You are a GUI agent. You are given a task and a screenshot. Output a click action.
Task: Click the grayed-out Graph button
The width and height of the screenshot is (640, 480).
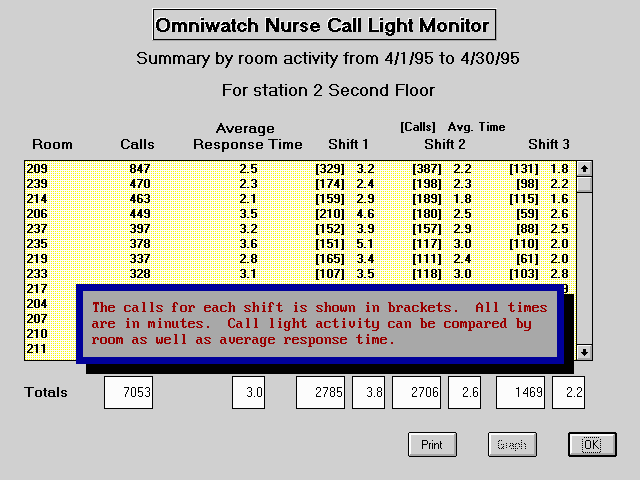coord(511,444)
